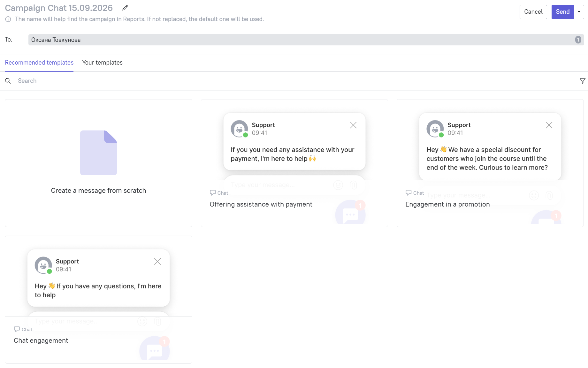Click the search magnifier icon
The height and width of the screenshot is (368, 588).
8,81
